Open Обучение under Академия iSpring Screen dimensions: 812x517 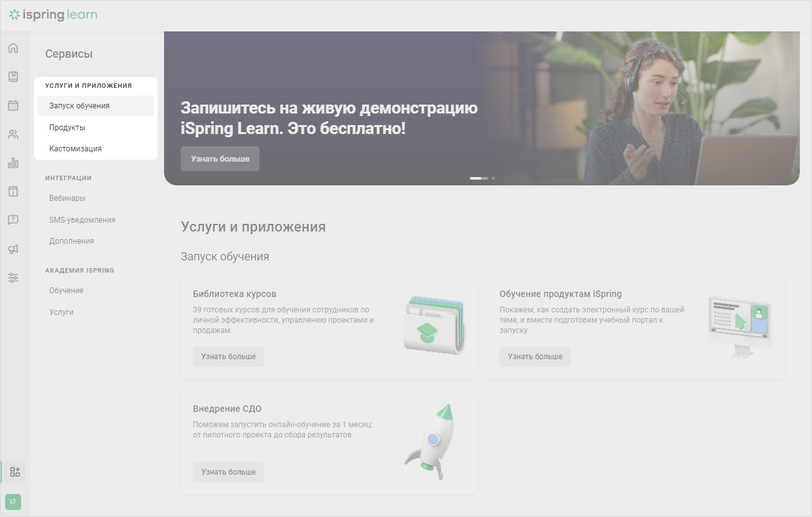click(67, 291)
